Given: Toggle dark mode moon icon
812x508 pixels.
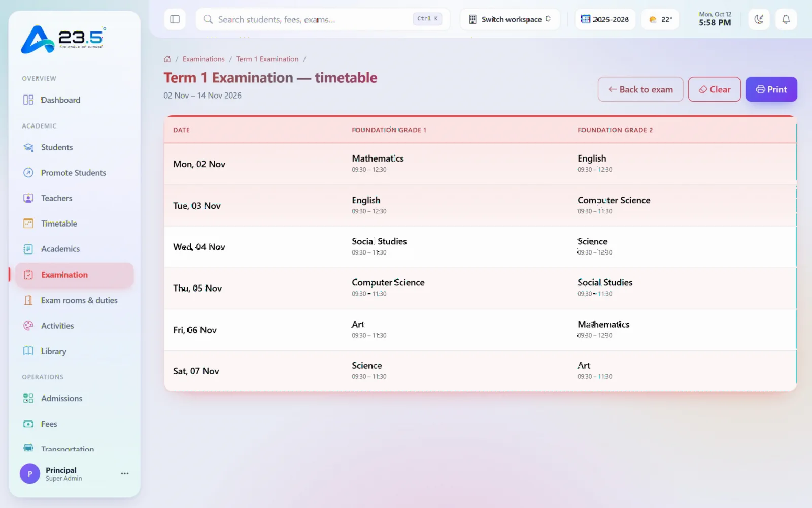Looking at the screenshot, I should pyautogui.click(x=759, y=19).
